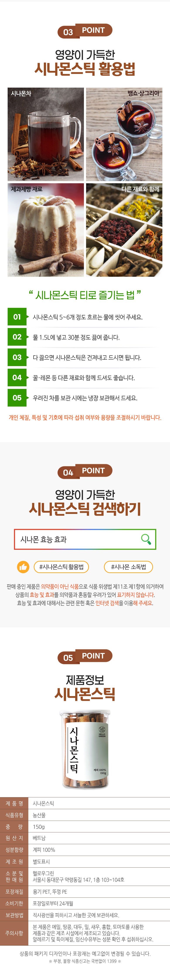The height and width of the screenshot is (980, 170).
Task: Click the 시나몬 효능 효과 search field
Action: (85, 539)
